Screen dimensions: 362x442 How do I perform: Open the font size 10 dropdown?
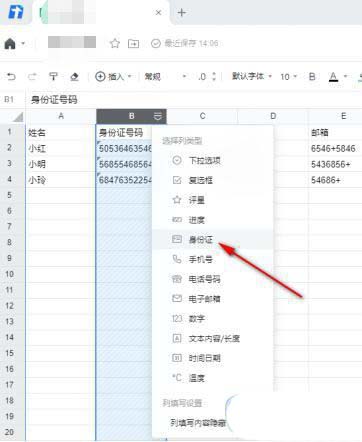(288, 77)
